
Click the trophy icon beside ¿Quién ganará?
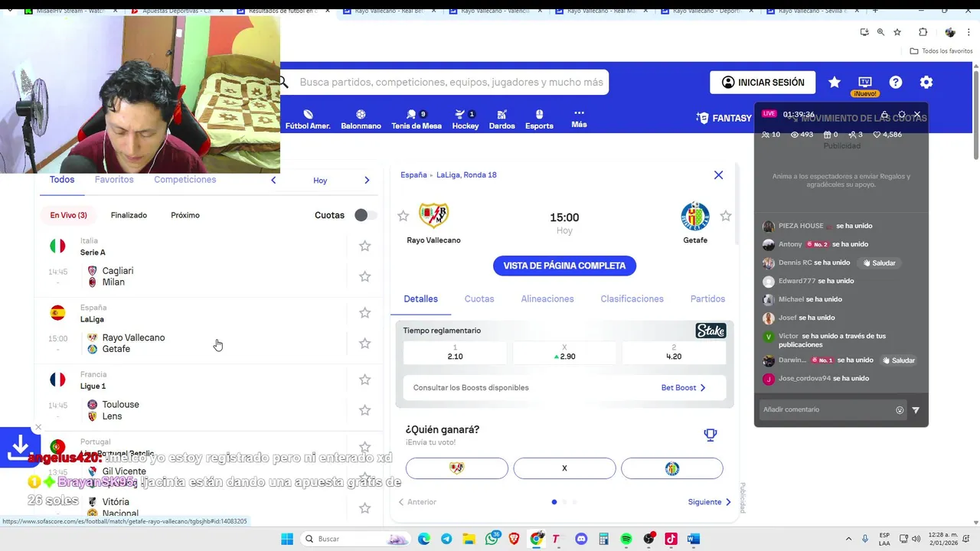pyautogui.click(x=710, y=435)
